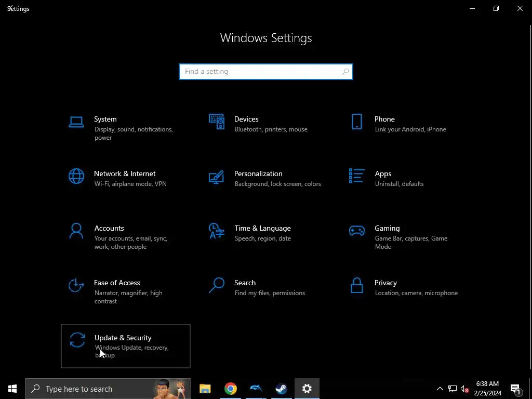Open the System category title
Image resolution: width=532 pixels, height=399 pixels.
[105, 119]
